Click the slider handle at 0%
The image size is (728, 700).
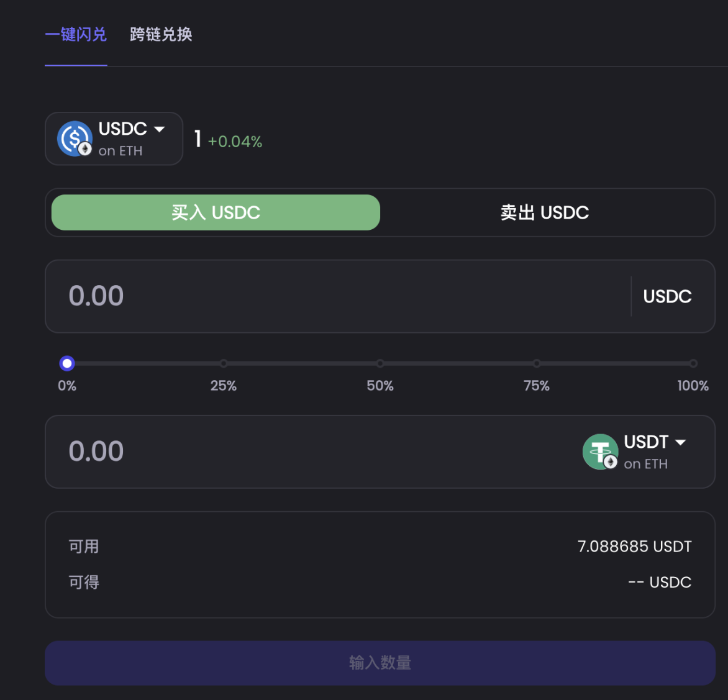[x=67, y=363]
